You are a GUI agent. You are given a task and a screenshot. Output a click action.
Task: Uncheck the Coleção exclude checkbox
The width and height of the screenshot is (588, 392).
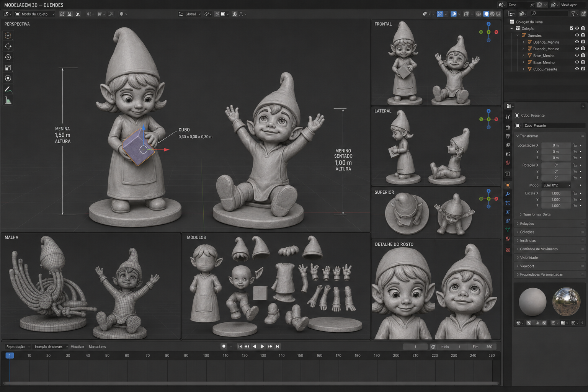point(572,28)
